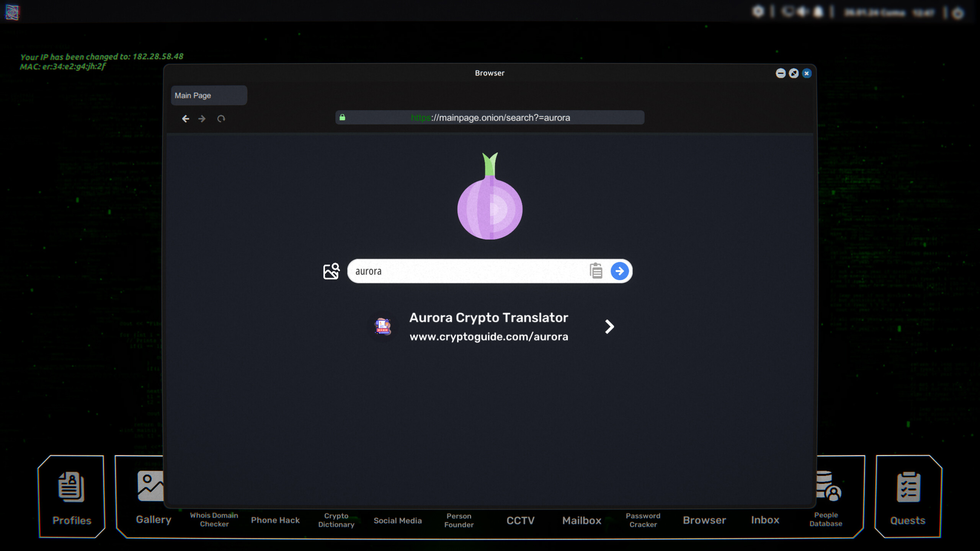Open the Whois Domain Checker
This screenshot has width=980, height=551.
click(x=214, y=520)
